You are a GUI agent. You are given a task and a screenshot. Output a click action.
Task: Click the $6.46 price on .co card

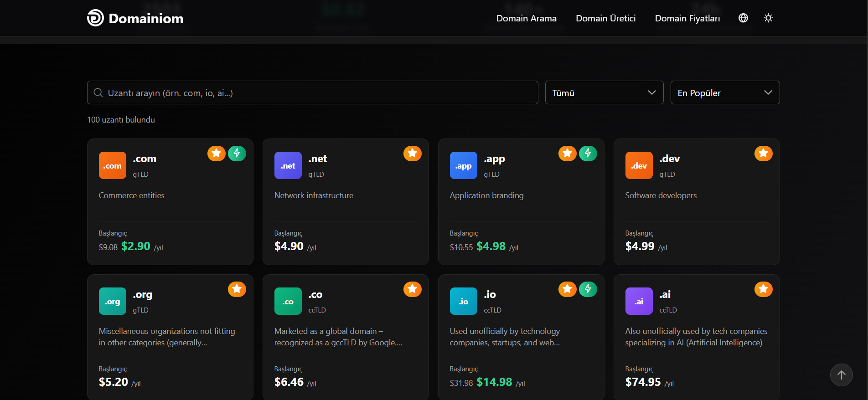pos(289,382)
